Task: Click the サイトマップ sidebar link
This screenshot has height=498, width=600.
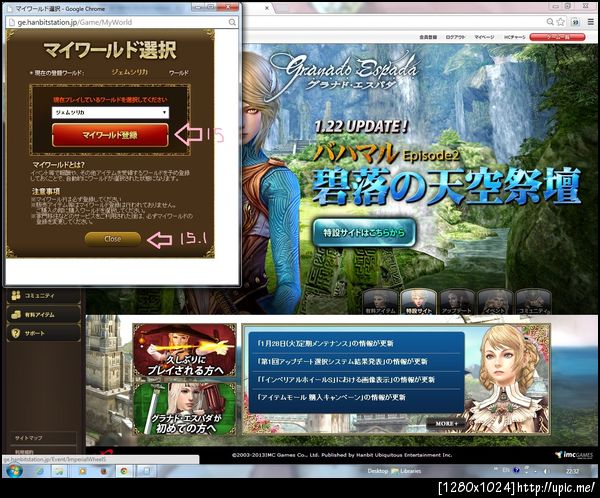Action: pos(29,438)
